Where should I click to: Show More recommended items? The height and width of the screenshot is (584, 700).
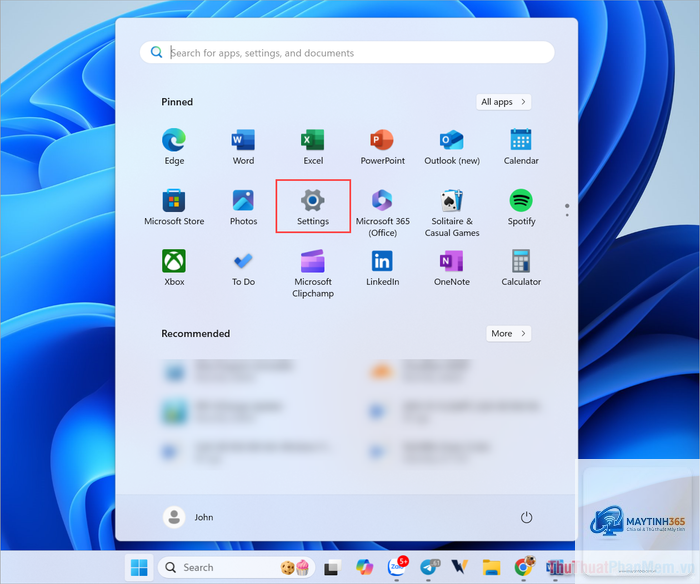tap(508, 334)
